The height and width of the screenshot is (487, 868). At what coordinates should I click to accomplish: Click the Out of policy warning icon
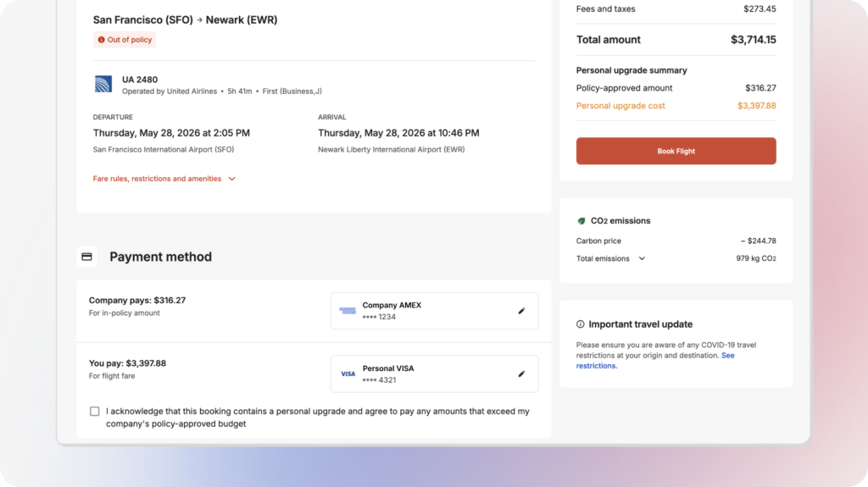coord(102,40)
